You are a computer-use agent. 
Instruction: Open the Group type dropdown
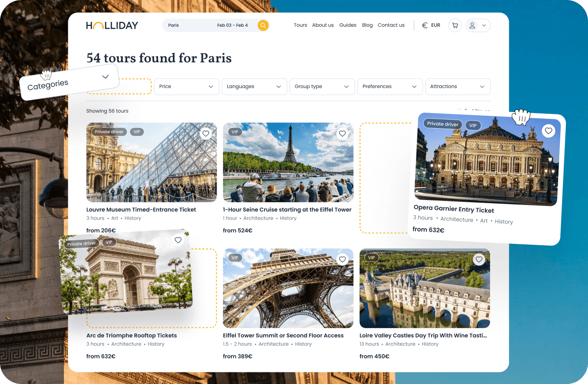(x=322, y=87)
